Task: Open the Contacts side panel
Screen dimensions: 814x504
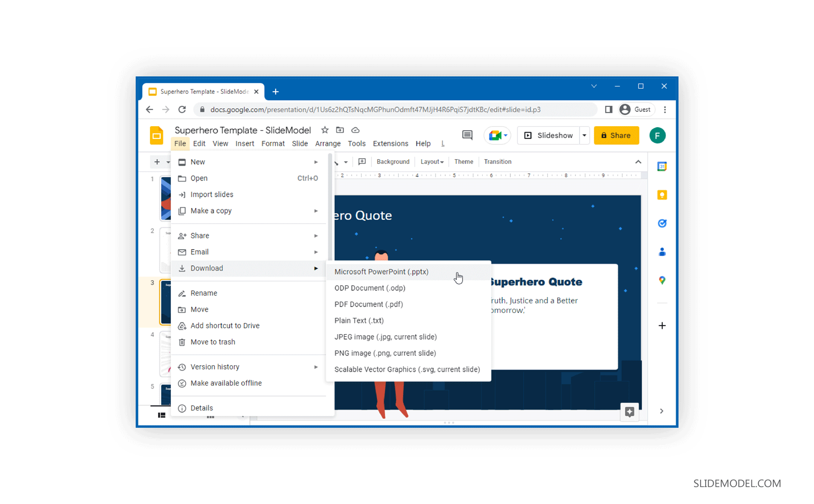Action: pos(662,252)
